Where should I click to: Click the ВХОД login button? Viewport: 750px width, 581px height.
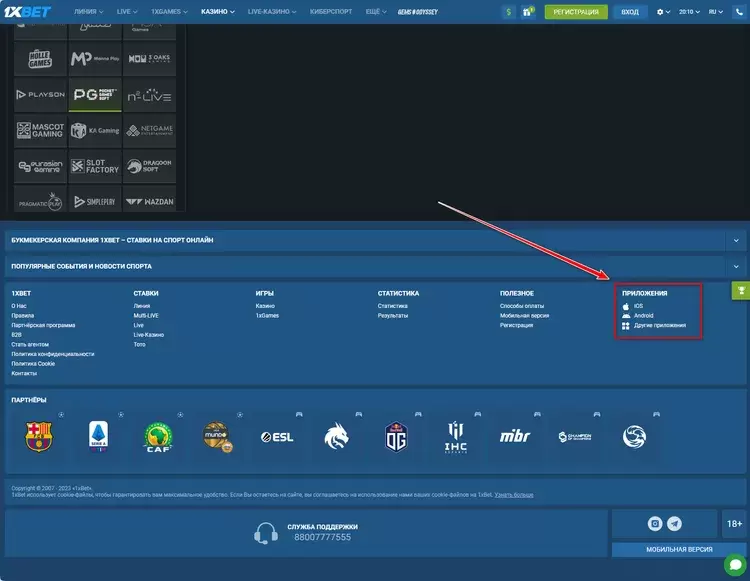pyautogui.click(x=630, y=11)
